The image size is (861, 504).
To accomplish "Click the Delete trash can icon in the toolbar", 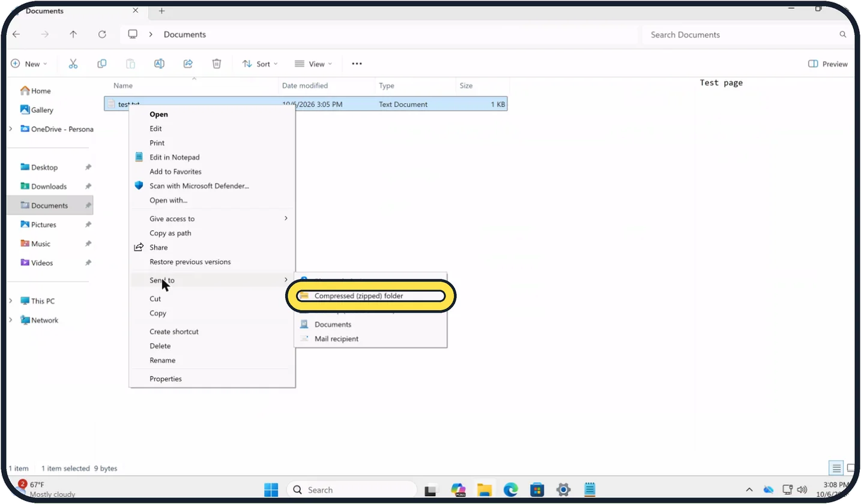I will coord(217,64).
